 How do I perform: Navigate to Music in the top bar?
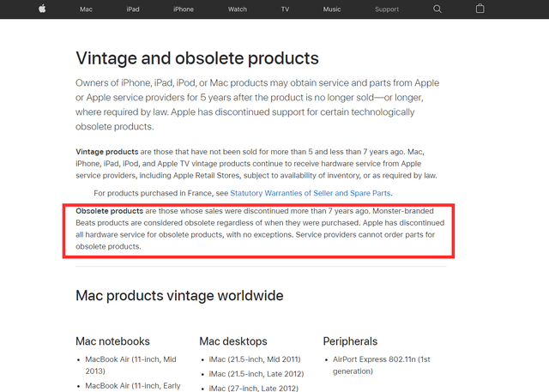331,9
